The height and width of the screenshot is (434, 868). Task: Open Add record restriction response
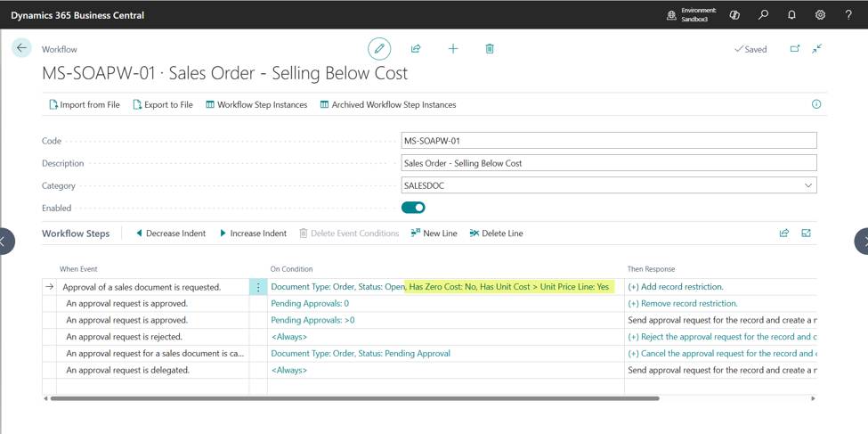pos(676,287)
